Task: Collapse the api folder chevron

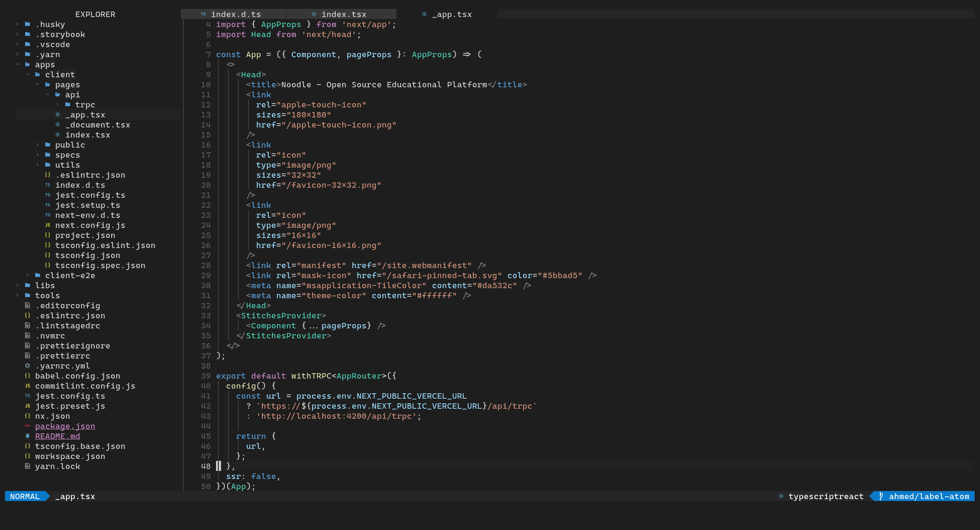Action: coord(48,95)
